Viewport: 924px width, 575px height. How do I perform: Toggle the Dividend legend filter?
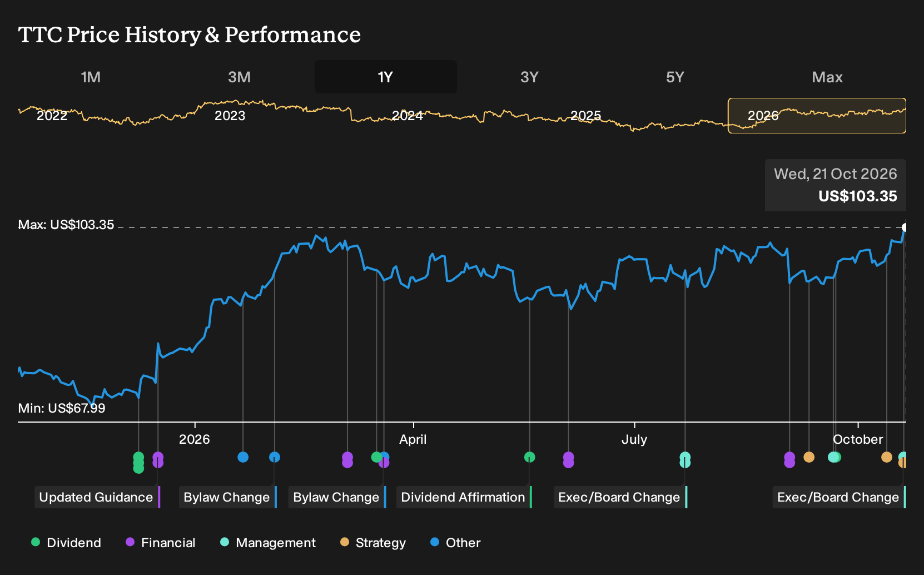point(66,543)
